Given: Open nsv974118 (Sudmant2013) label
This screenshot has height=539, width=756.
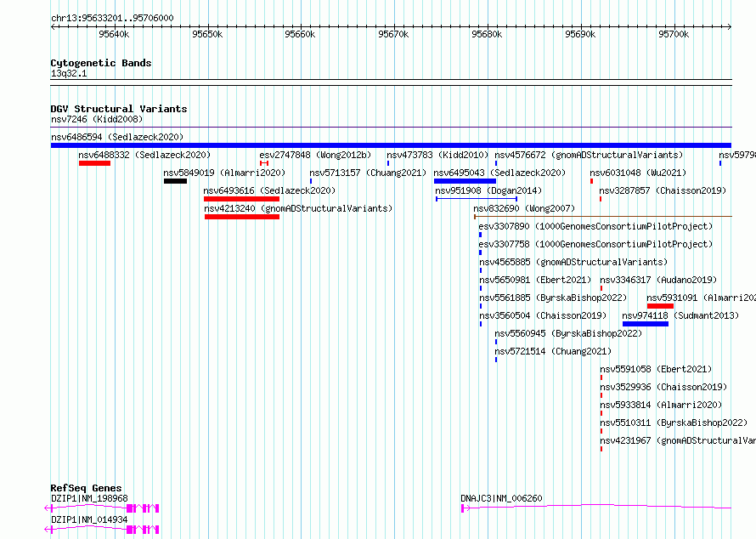Looking at the screenshot, I should (x=680, y=315).
